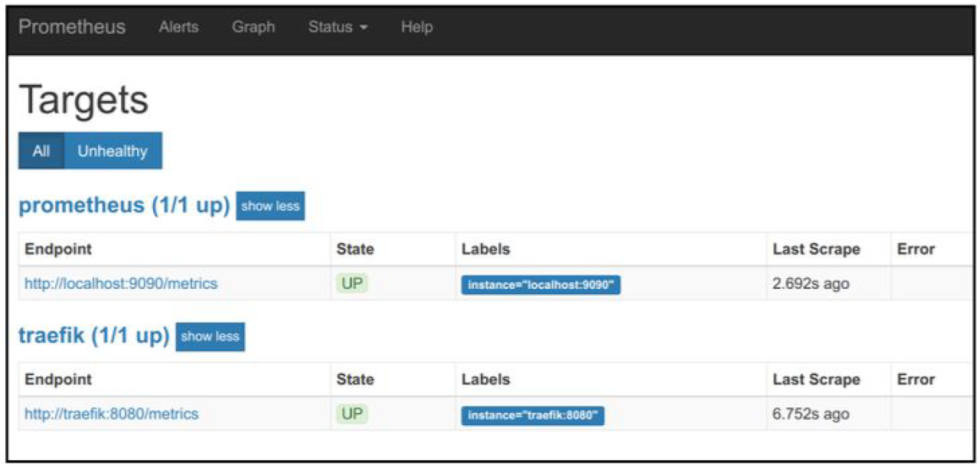Open the Help page
This screenshot has height=471, width=980.
click(416, 27)
